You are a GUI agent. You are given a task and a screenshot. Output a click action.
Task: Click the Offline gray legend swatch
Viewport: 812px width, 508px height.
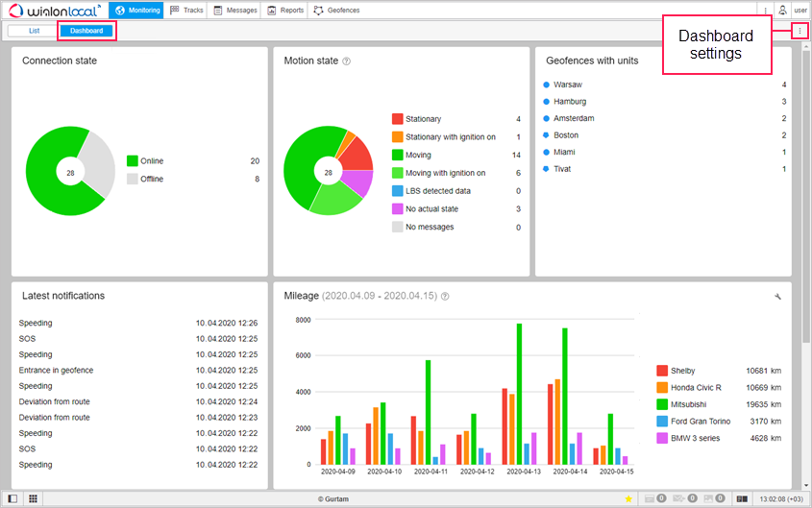point(133,179)
